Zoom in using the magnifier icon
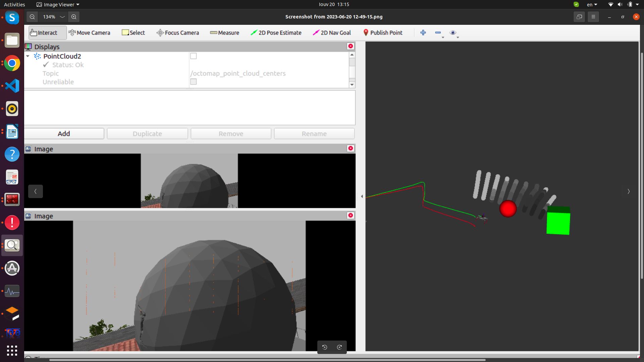Image resolution: width=644 pixels, height=362 pixels. click(x=74, y=17)
